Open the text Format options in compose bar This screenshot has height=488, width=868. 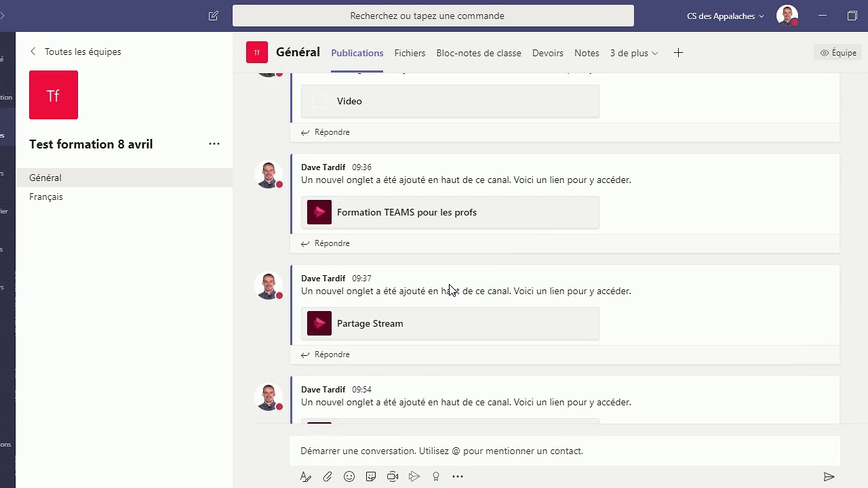(306, 476)
